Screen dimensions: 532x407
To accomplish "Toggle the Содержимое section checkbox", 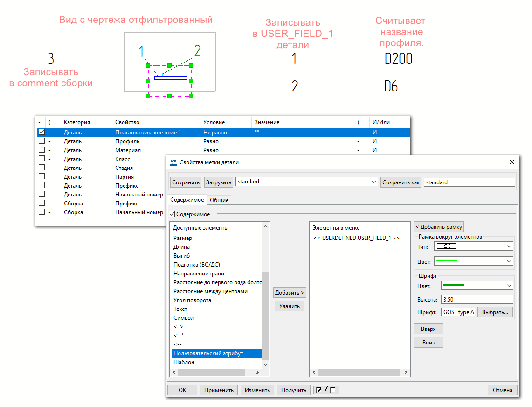I will pyautogui.click(x=172, y=214).
